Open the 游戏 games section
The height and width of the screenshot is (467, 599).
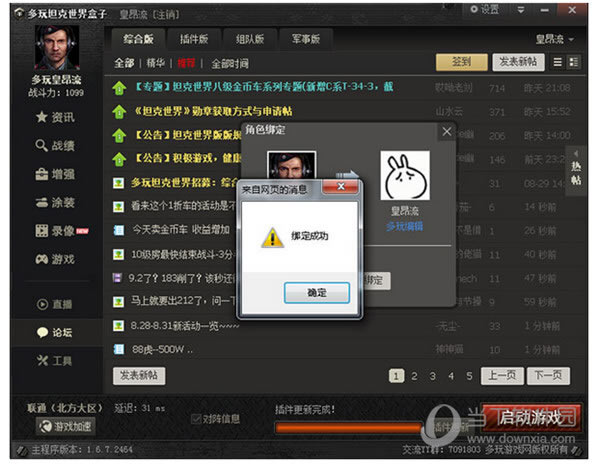(55, 259)
